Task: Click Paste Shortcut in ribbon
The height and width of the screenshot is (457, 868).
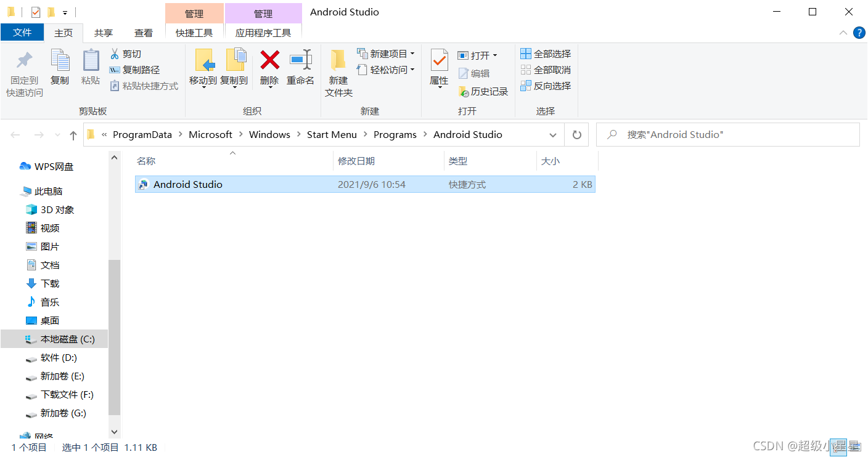Action: point(144,86)
